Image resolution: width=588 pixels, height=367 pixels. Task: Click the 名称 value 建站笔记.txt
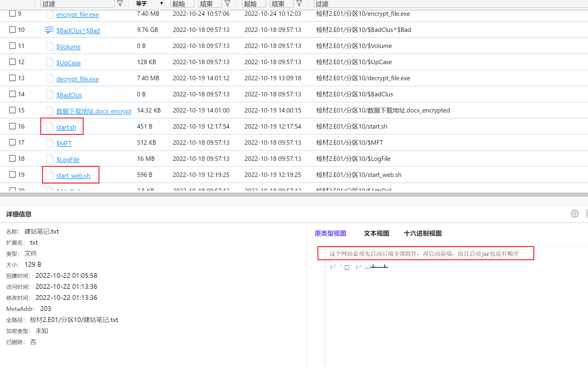click(x=42, y=231)
